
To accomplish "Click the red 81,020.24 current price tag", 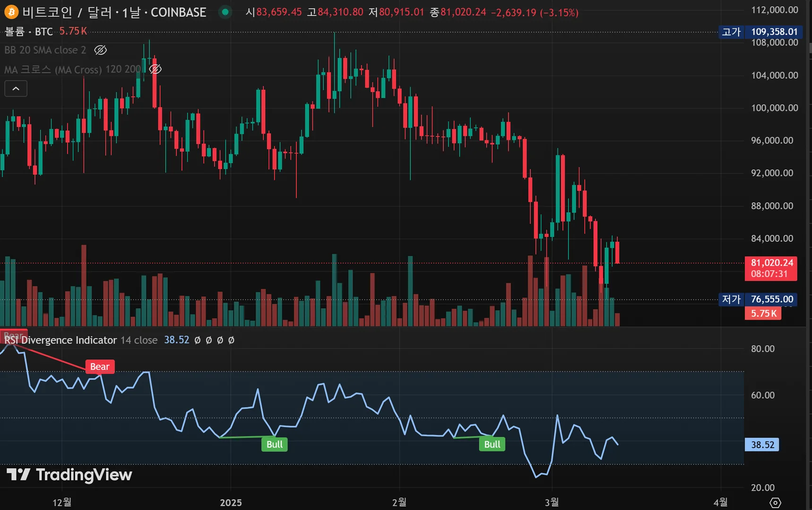I will click(771, 268).
